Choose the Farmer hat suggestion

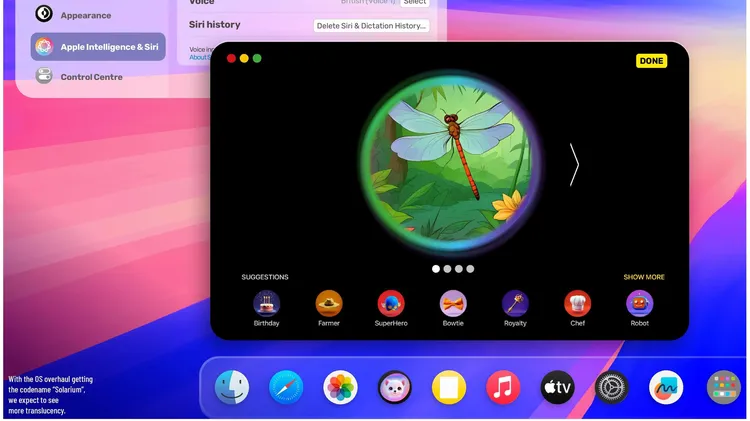[329, 303]
